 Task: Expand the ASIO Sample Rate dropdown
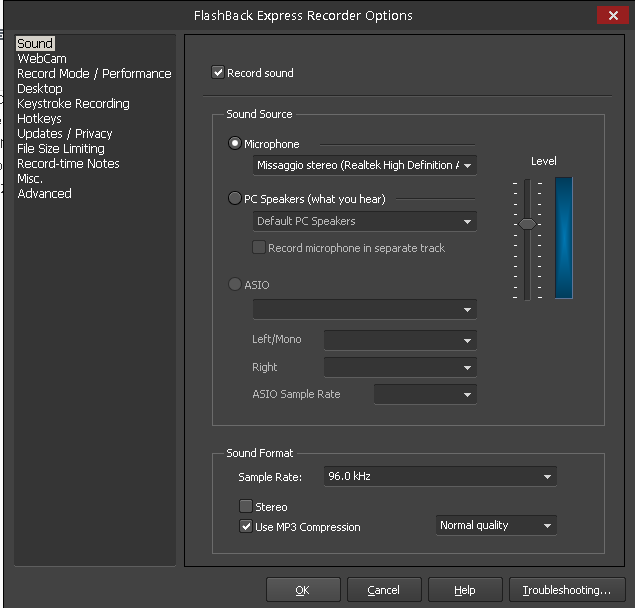point(425,395)
